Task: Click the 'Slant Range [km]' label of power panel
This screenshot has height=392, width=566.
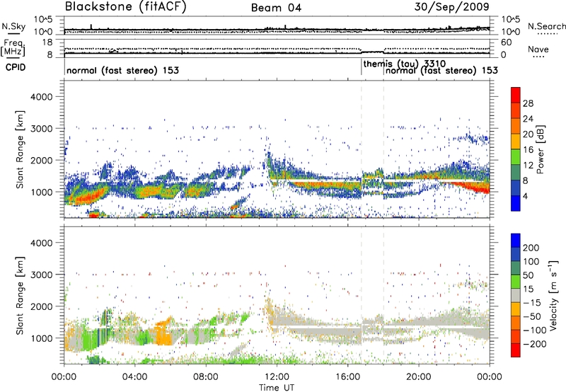Action: click(20, 149)
